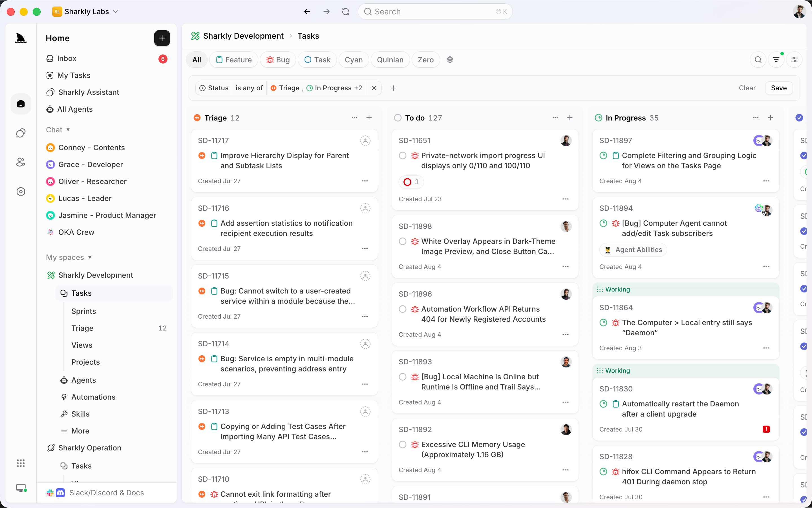Add a task to the To do column
This screenshot has width=812, height=508.
click(570, 118)
